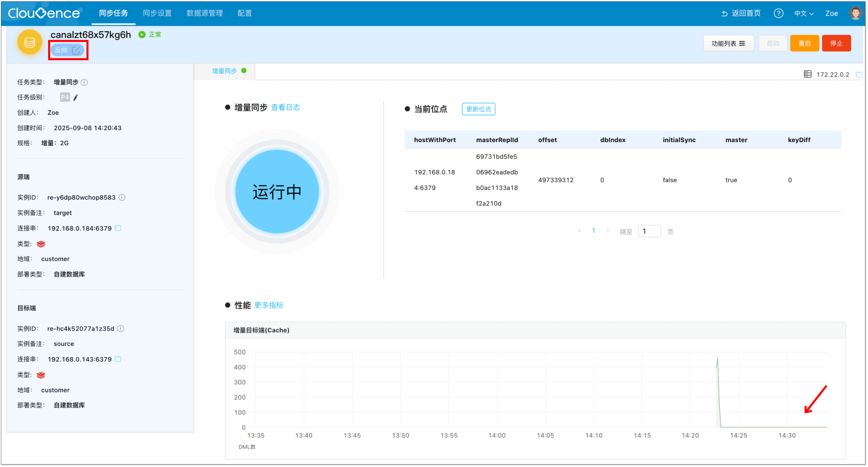Click info icon next to source instance ID
This screenshot has height=467, width=868.
[x=122, y=197]
